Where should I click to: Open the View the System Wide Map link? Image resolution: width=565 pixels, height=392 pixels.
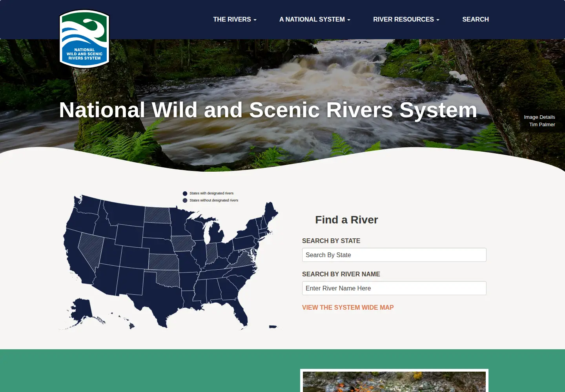tap(348, 307)
